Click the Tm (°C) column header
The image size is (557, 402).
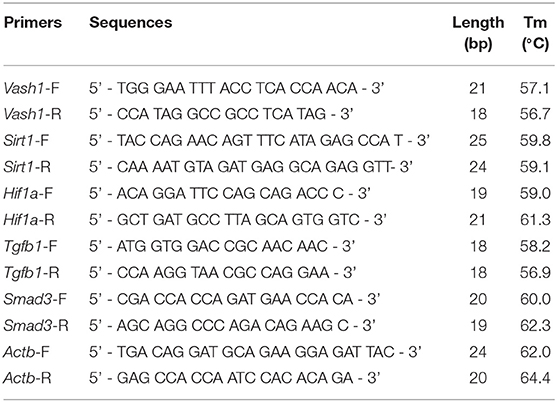click(535, 33)
